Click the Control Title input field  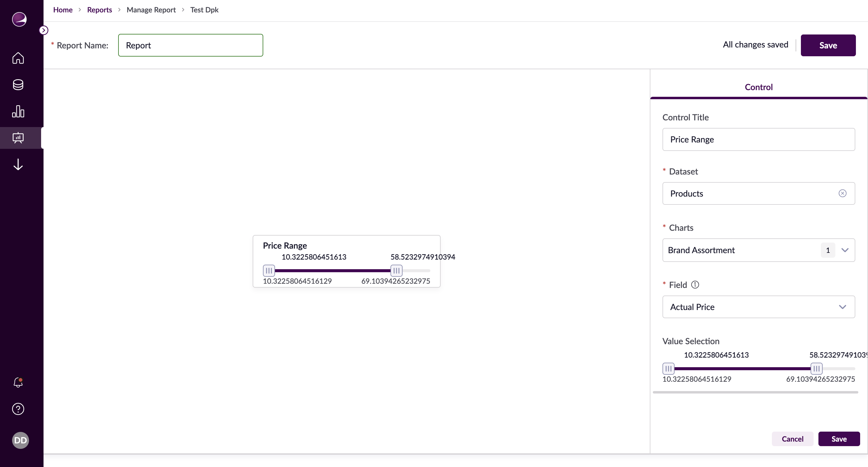(758, 139)
